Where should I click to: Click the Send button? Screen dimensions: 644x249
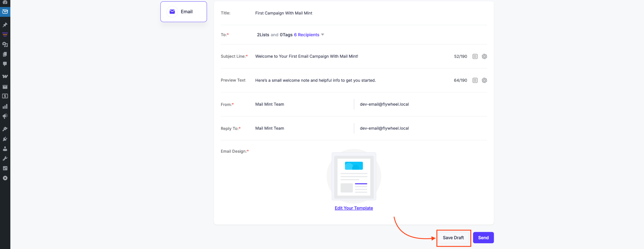tap(483, 238)
